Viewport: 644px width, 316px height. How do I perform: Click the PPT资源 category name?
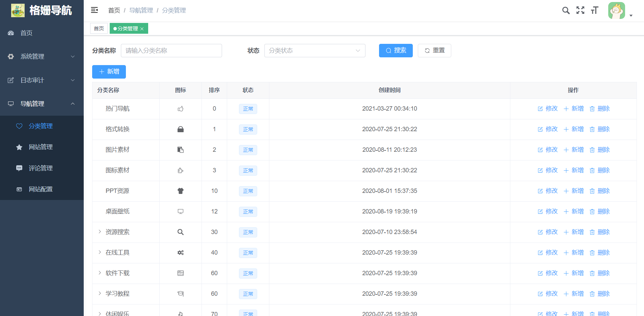coord(117,191)
